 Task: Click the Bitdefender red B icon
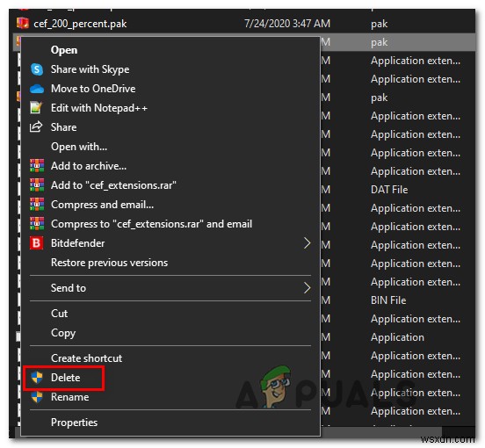tap(37, 243)
